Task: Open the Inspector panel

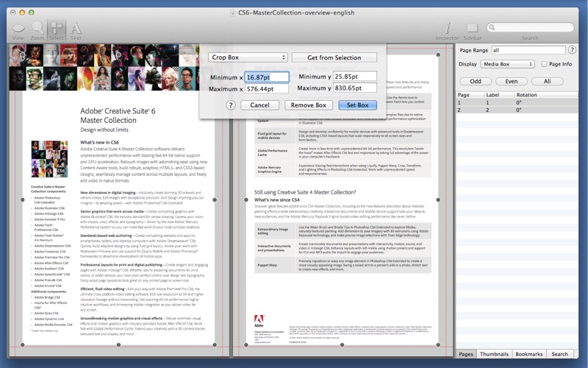Action: click(x=447, y=31)
